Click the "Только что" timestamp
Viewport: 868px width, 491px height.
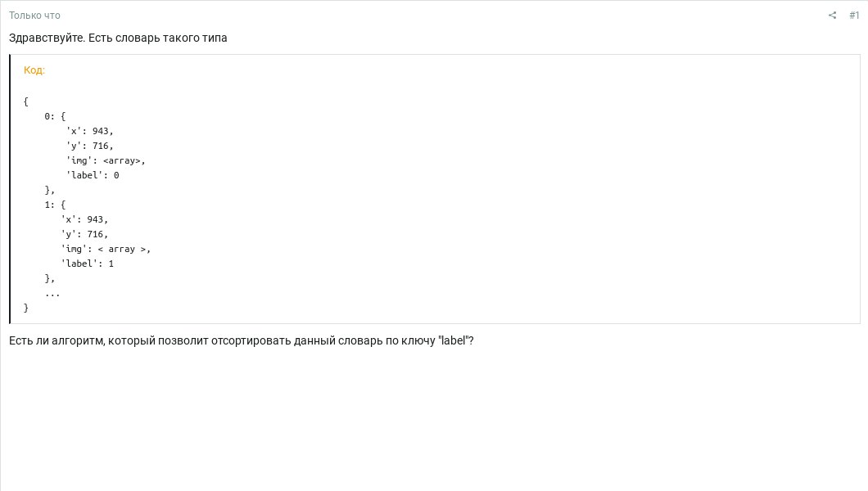(x=34, y=16)
